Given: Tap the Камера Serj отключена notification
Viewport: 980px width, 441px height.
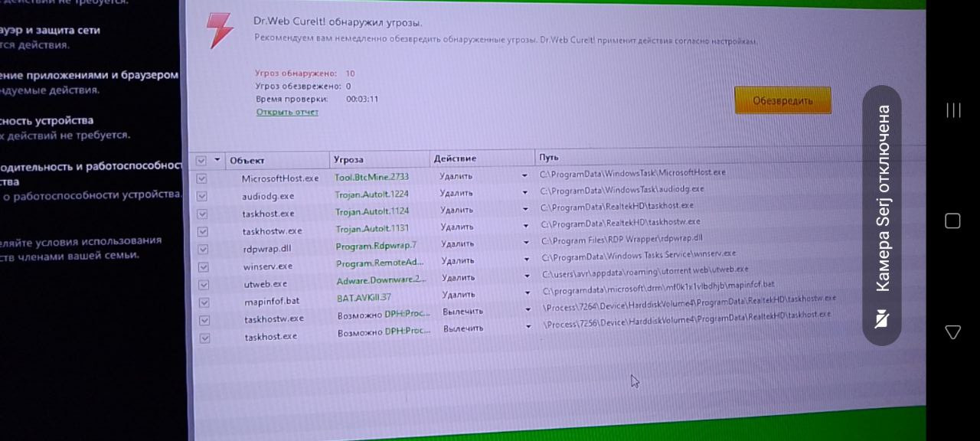Looking at the screenshot, I should (x=882, y=216).
